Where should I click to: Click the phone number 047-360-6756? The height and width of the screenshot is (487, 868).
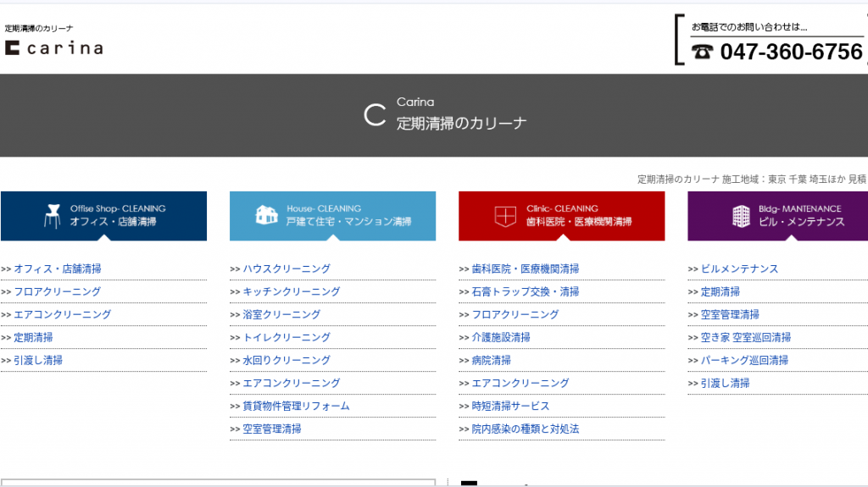coord(791,52)
